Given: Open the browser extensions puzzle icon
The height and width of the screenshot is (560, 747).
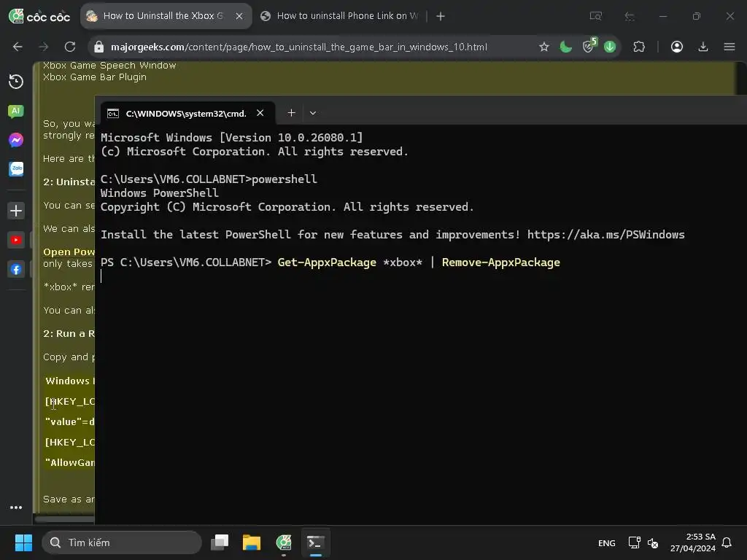Looking at the screenshot, I should point(639,47).
